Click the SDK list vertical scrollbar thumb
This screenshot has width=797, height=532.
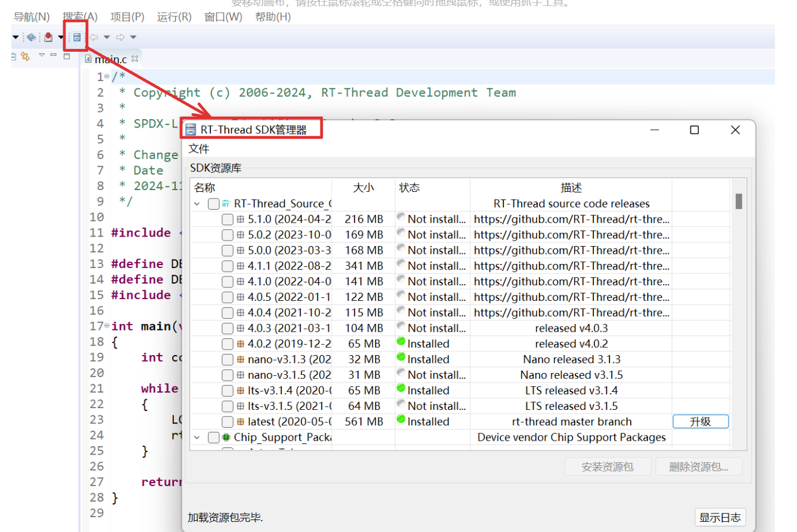coord(739,201)
